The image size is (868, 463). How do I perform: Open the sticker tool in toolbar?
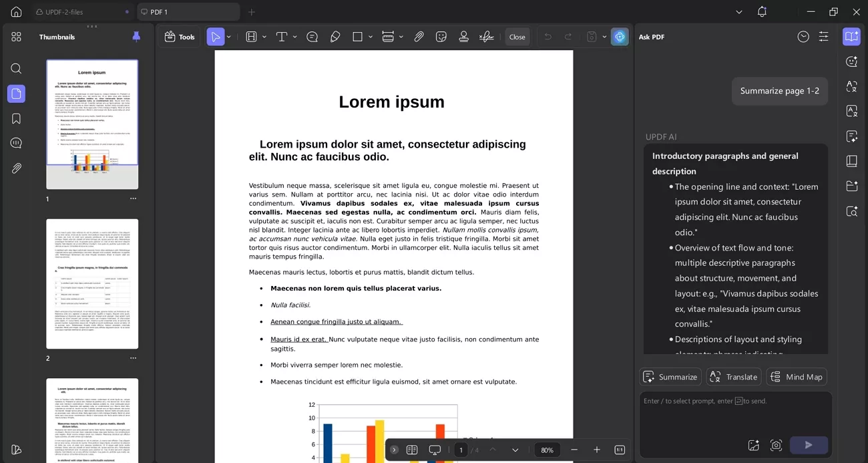441,37
